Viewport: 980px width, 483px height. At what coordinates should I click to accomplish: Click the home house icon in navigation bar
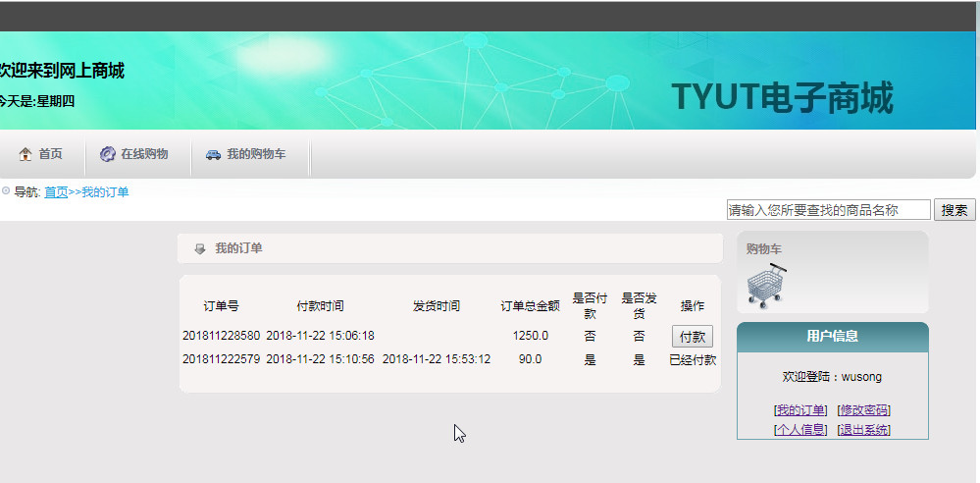[25, 154]
